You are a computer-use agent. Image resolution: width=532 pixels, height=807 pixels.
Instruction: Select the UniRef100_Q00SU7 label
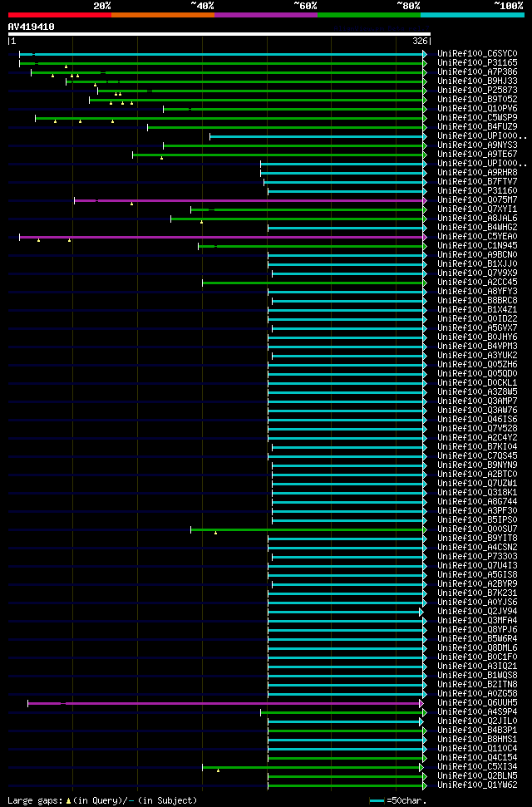tap(477, 529)
